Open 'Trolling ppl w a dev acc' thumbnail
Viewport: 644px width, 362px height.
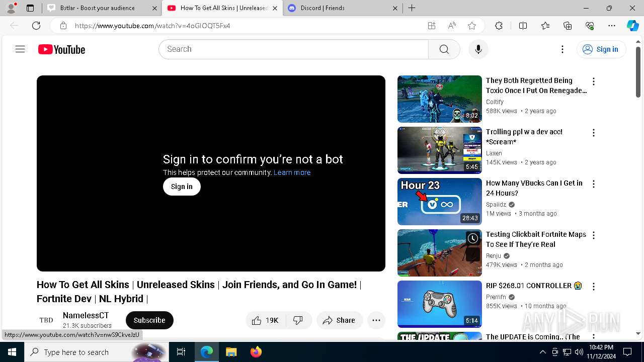(440, 150)
